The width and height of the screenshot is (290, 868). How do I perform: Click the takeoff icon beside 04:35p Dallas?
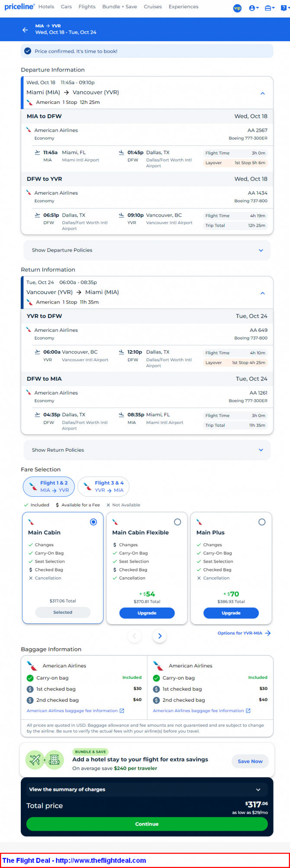pos(38,415)
